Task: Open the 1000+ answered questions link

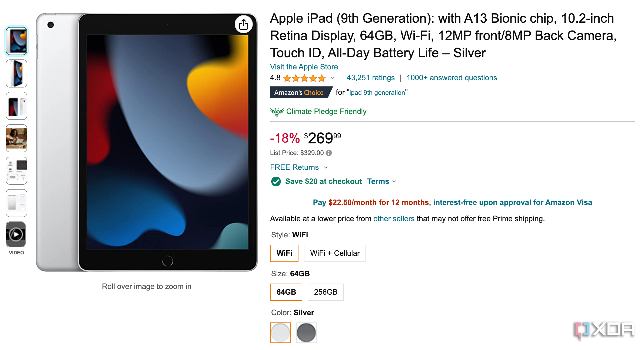Action: [451, 78]
